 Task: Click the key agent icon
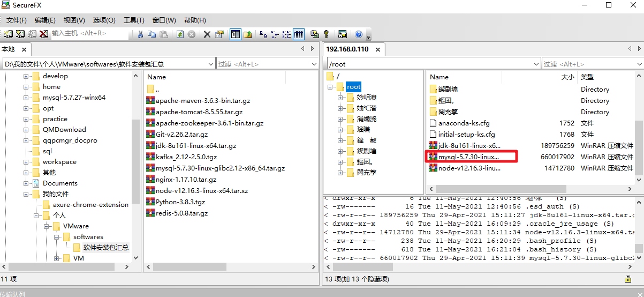coord(326,34)
